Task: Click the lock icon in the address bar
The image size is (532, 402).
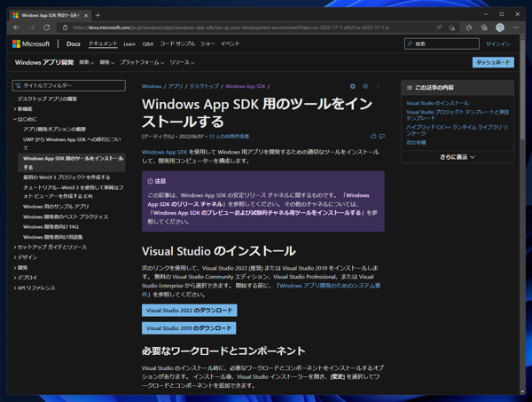Action: point(65,28)
